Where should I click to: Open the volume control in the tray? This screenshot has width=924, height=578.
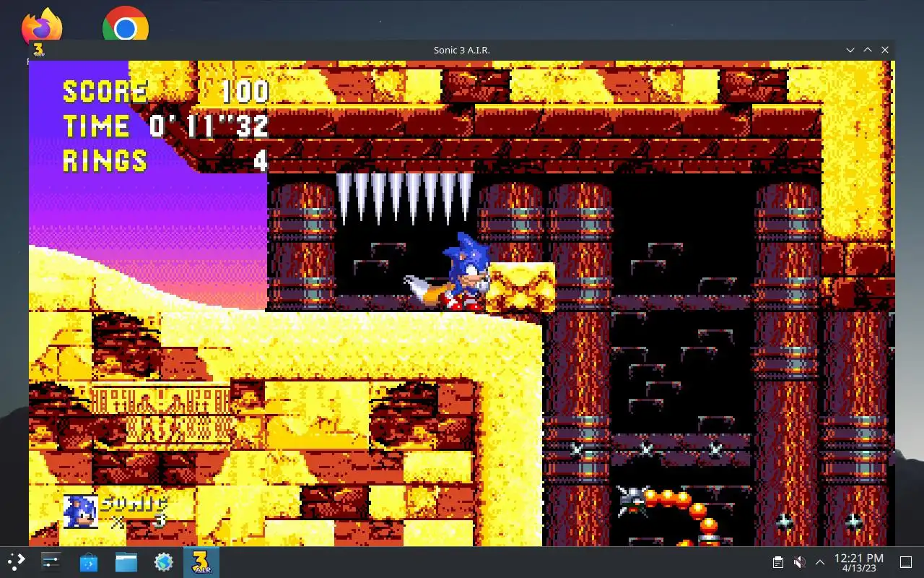799,562
